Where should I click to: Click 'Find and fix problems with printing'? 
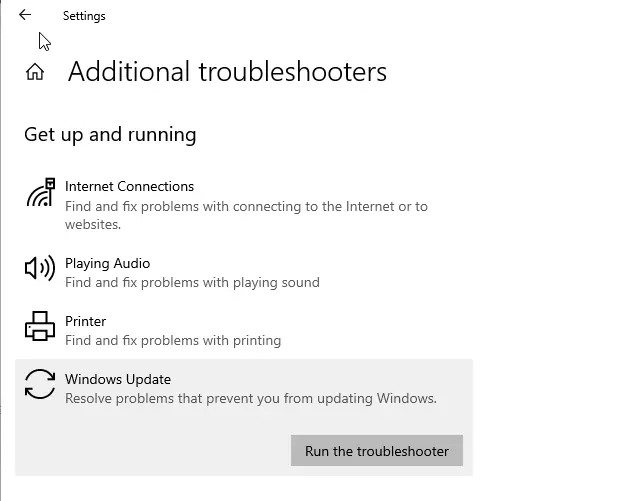pos(173,341)
